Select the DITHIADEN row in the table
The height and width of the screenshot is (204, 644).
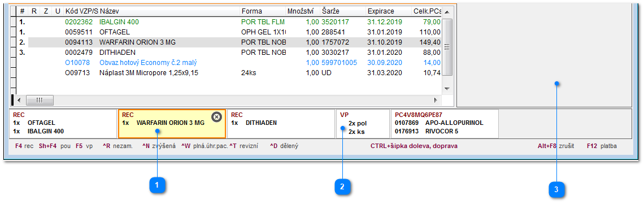point(229,53)
